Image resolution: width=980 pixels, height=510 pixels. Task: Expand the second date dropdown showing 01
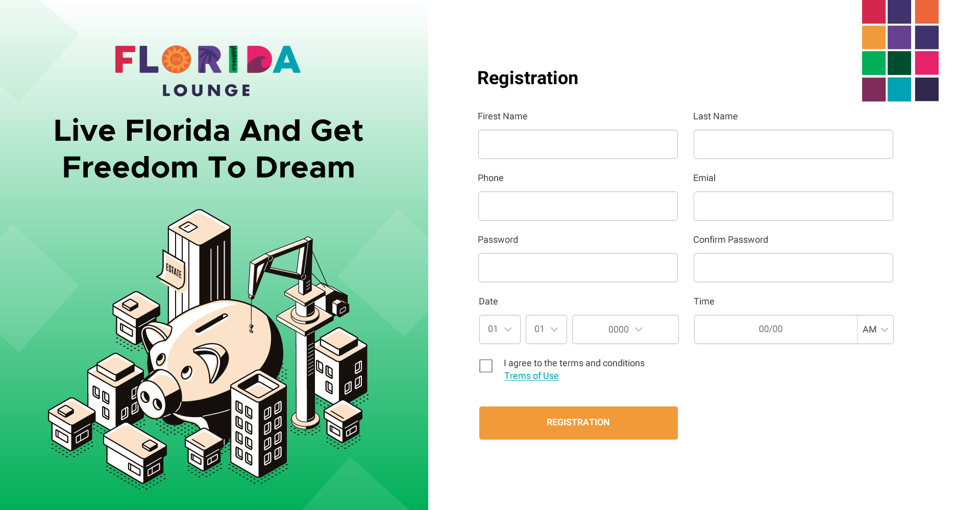pyautogui.click(x=546, y=329)
